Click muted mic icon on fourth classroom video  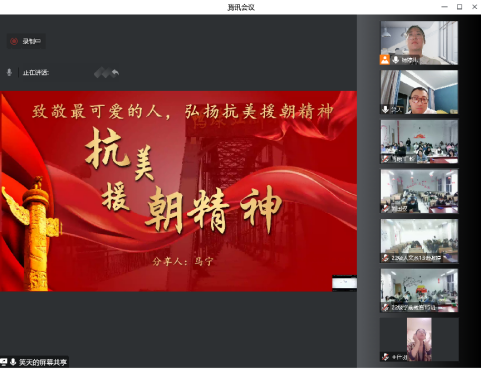385,209
